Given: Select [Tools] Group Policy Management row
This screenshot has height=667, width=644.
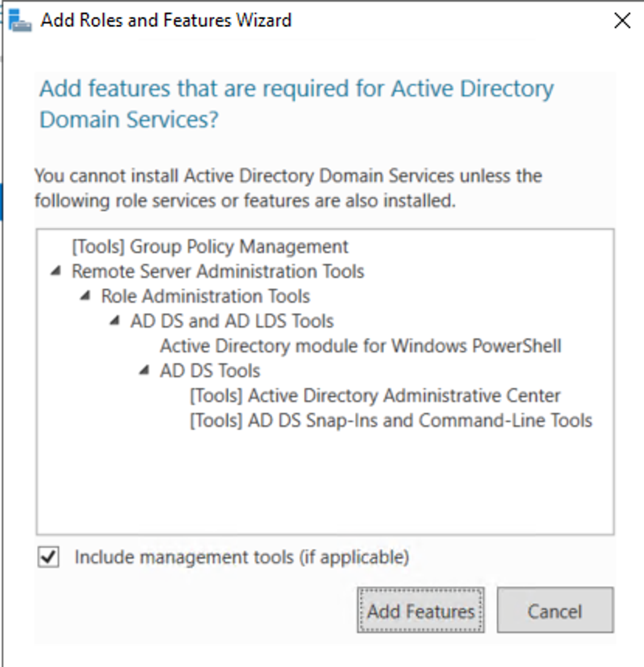Looking at the screenshot, I should click(210, 247).
